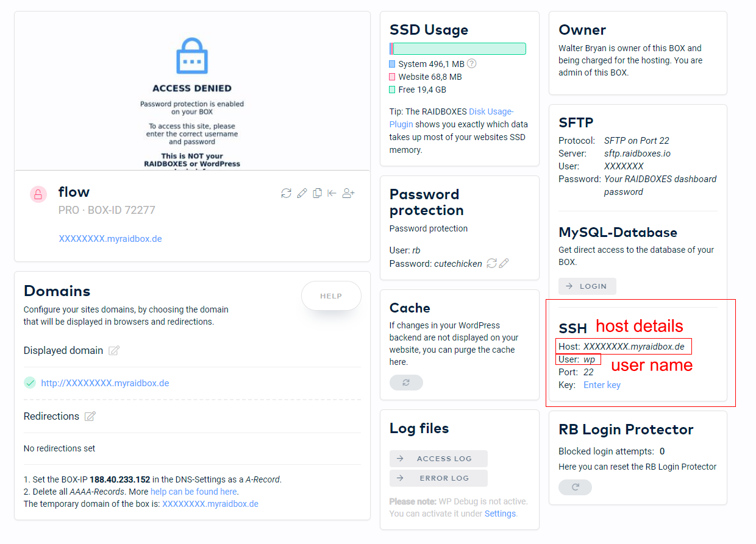Open the Disk Usage-Plugin link
The height and width of the screenshot is (544, 756).
click(x=452, y=118)
